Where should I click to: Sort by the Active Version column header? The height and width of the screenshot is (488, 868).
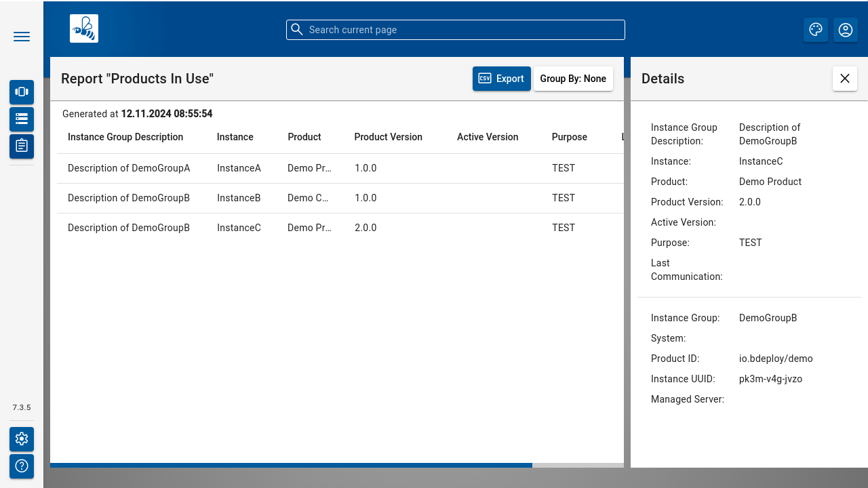tap(488, 137)
